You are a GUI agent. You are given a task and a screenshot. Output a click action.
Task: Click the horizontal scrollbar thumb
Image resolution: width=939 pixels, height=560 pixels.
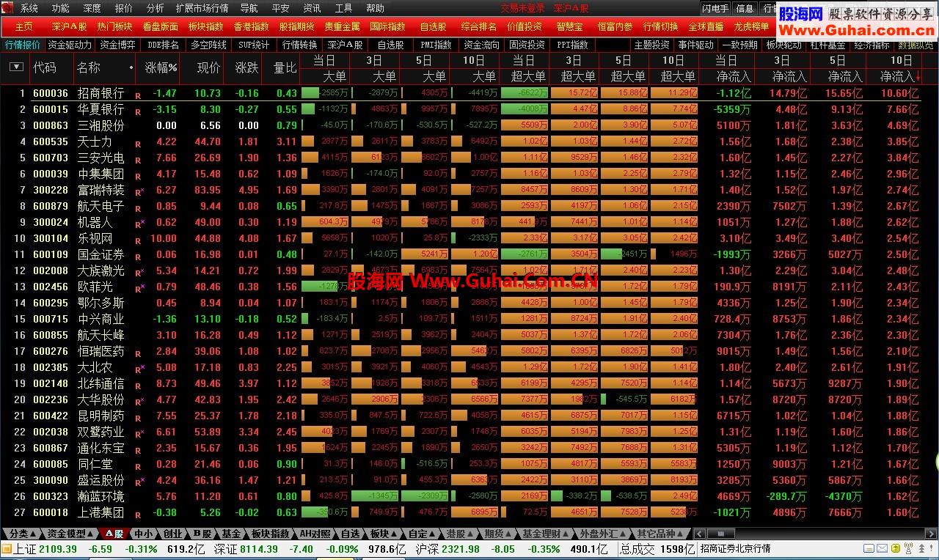[721, 534]
